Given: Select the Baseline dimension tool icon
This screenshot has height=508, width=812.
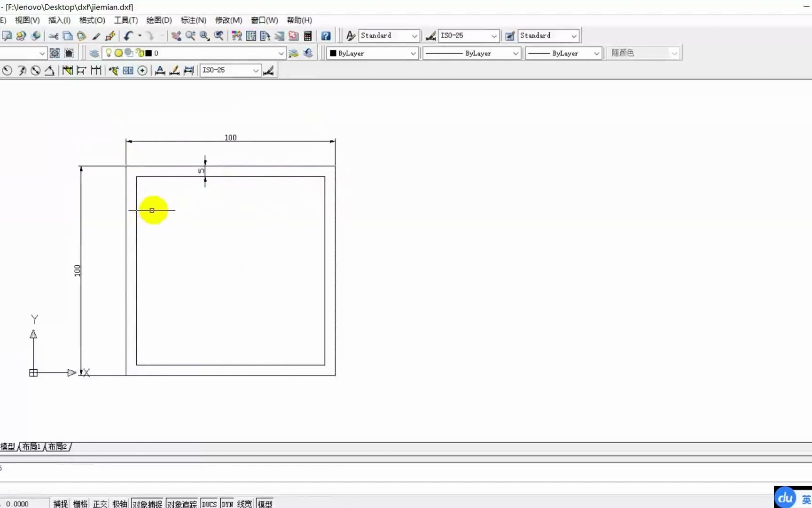Looking at the screenshot, I should [x=81, y=71].
